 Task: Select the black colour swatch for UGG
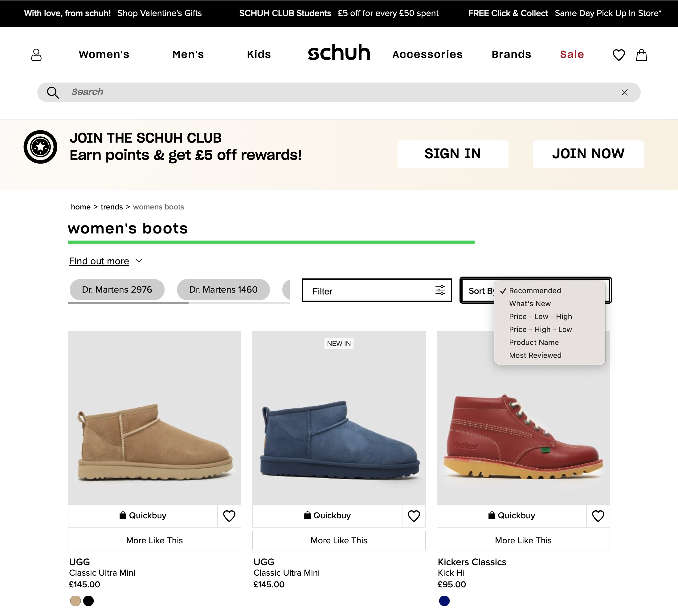(x=88, y=601)
